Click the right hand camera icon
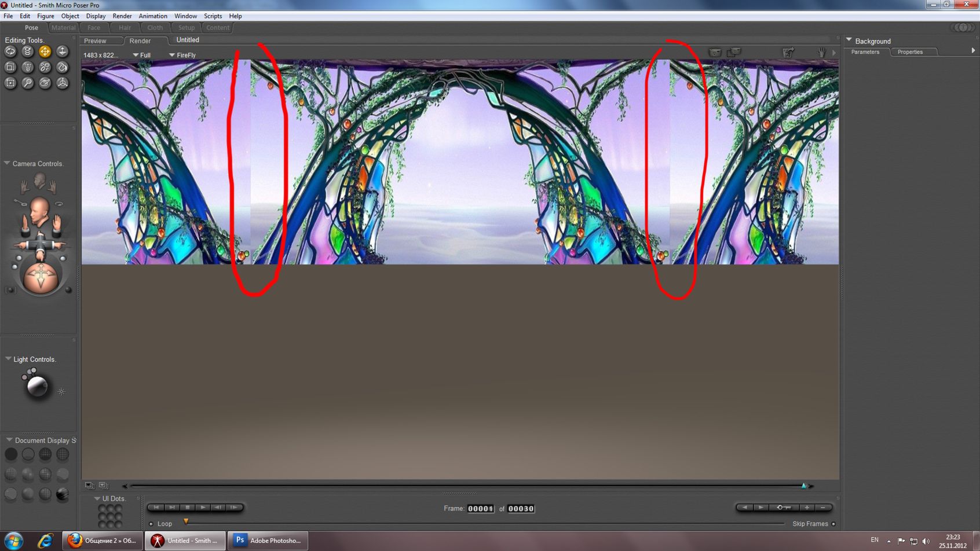Screen dimensions: 980x551 pos(52,186)
